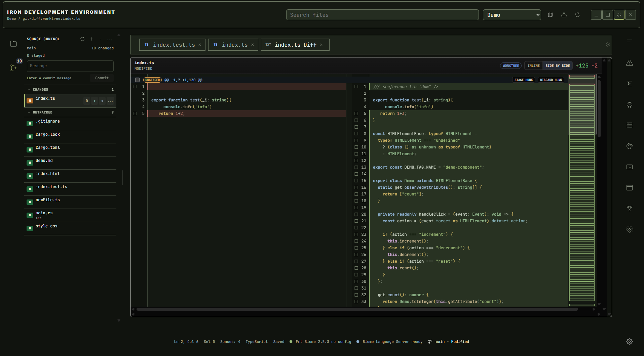Image resolution: width=644 pixels, height=356 pixels.
Task: Click the diff minimap overview
Action: (582, 190)
